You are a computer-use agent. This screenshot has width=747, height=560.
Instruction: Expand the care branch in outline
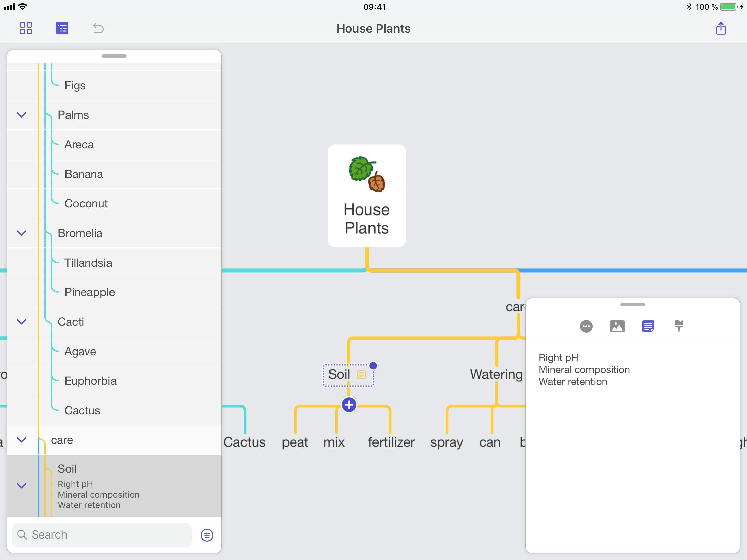coord(21,439)
